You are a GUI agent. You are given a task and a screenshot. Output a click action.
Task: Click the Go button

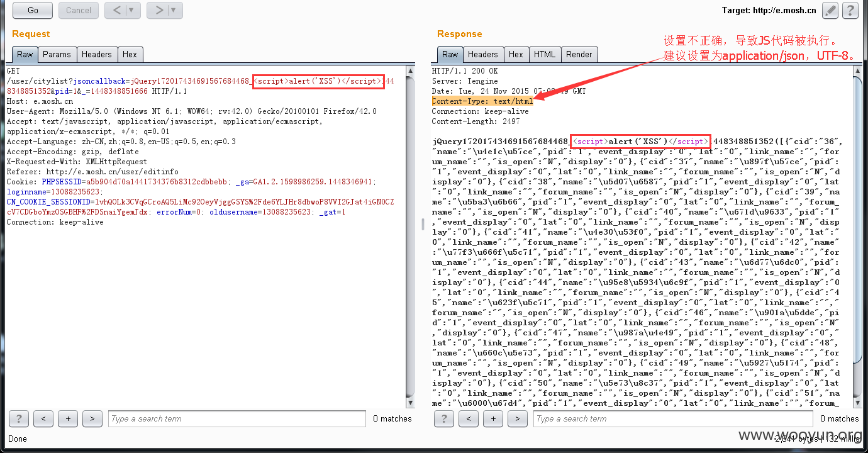point(33,10)
